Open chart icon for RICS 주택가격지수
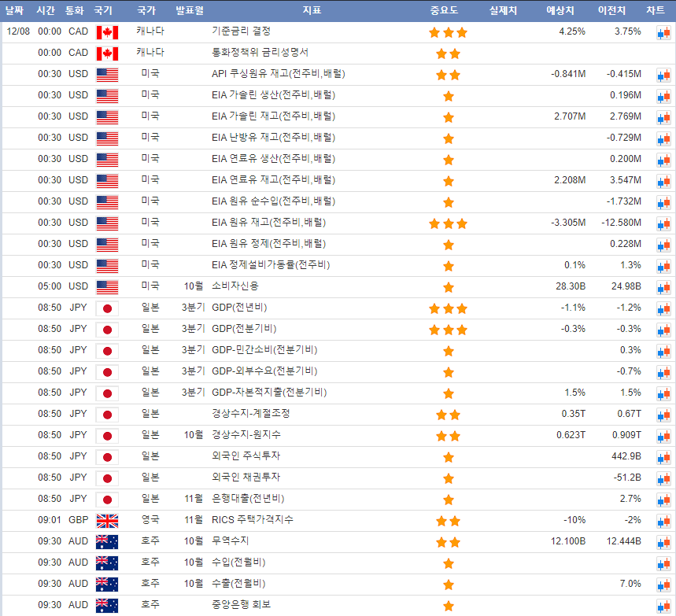 click(x=663, y=521)
